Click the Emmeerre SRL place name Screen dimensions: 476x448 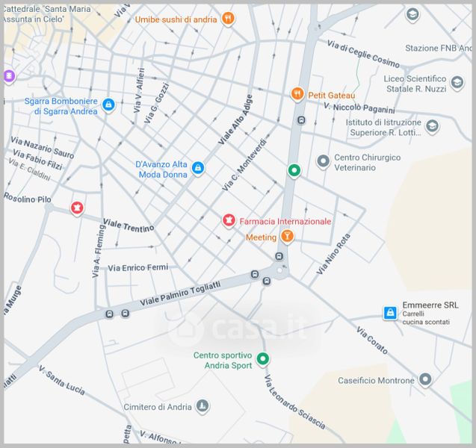(430, 305)
